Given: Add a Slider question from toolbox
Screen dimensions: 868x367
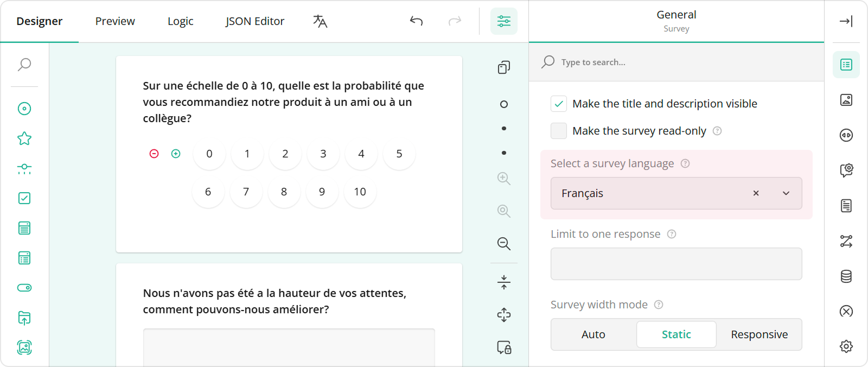Looking at the screenshot, I should (x=24, y=168).
